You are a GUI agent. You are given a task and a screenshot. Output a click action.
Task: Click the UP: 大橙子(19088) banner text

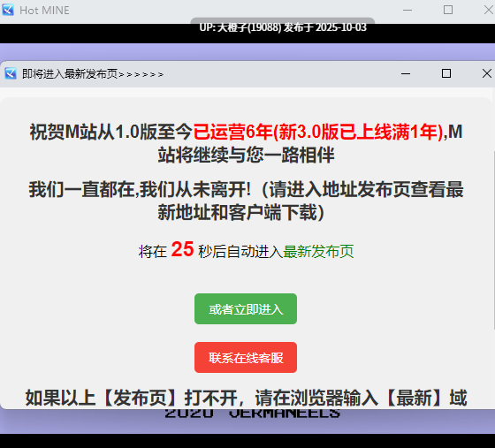click(x=283, y=27)
